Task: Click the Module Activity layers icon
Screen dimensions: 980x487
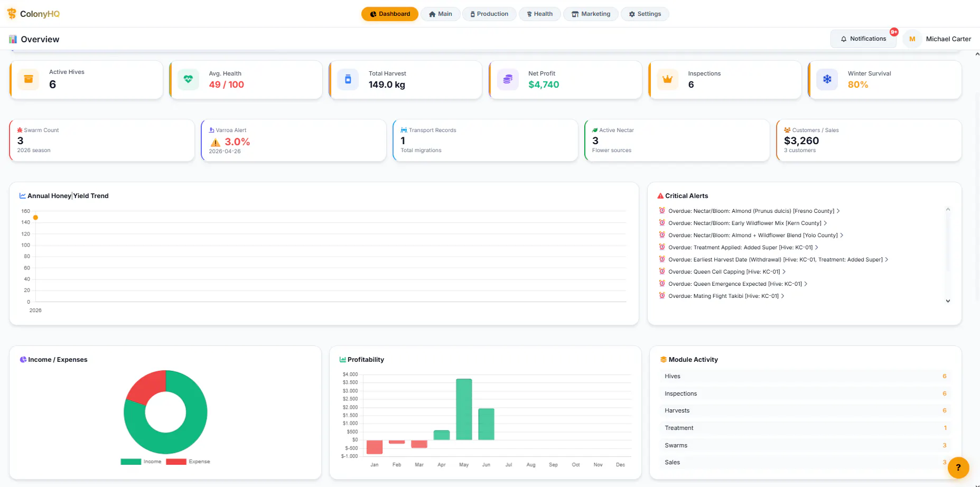Action: [664, 360]
